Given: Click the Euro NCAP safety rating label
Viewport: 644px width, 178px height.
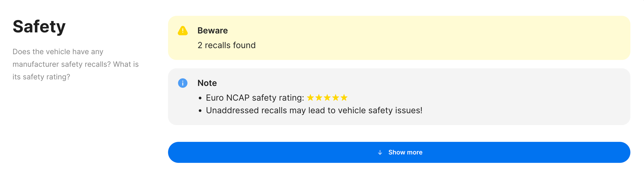Looking at the screenshot, I should pos(255,98).
